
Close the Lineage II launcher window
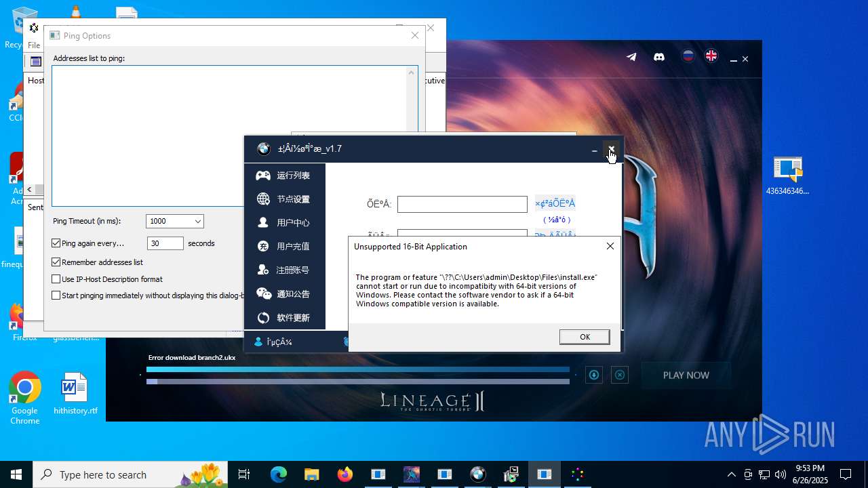click(745, 60)
